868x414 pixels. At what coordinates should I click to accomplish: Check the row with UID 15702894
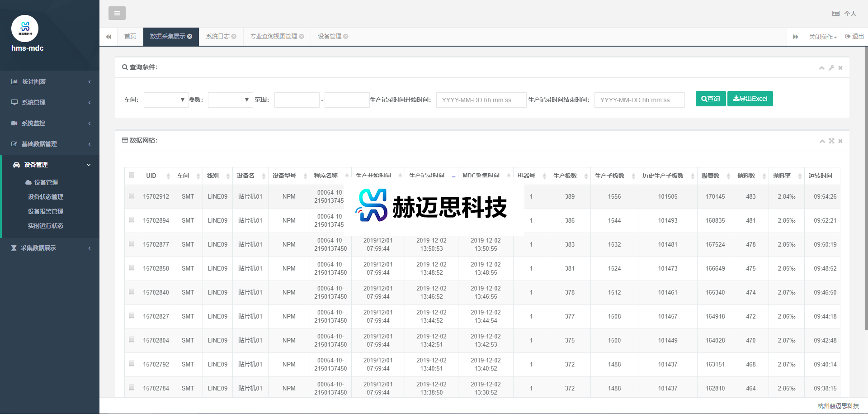point(132,219)
